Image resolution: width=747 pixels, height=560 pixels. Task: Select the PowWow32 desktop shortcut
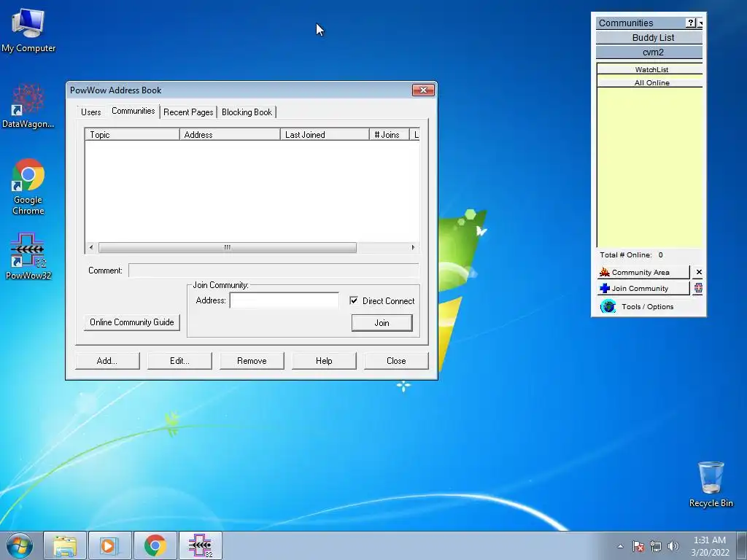28,256
